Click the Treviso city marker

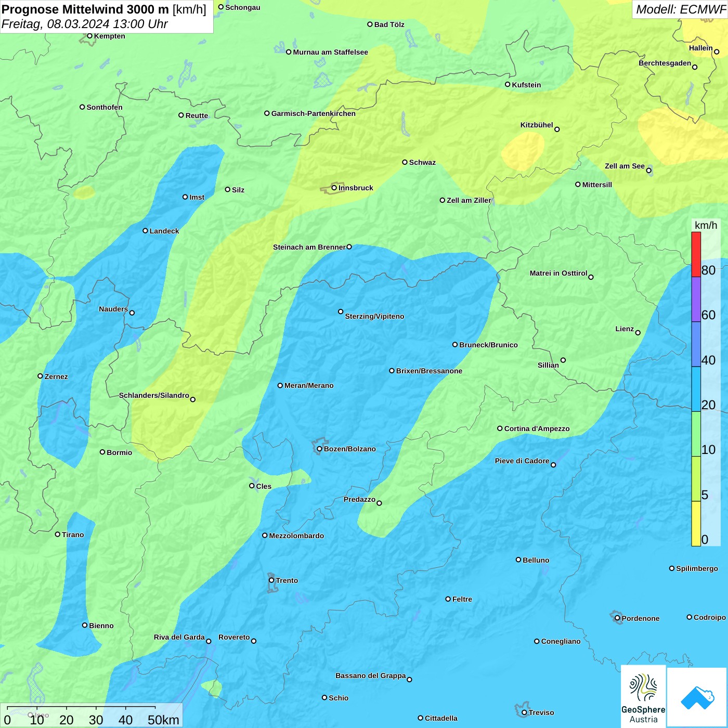click(x=524, y=712)
